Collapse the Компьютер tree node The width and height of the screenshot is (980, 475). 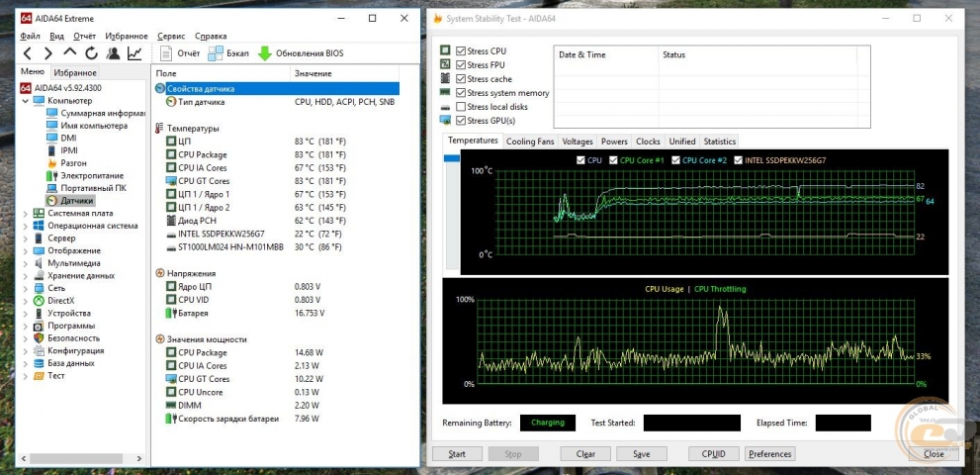pos(26,101)
